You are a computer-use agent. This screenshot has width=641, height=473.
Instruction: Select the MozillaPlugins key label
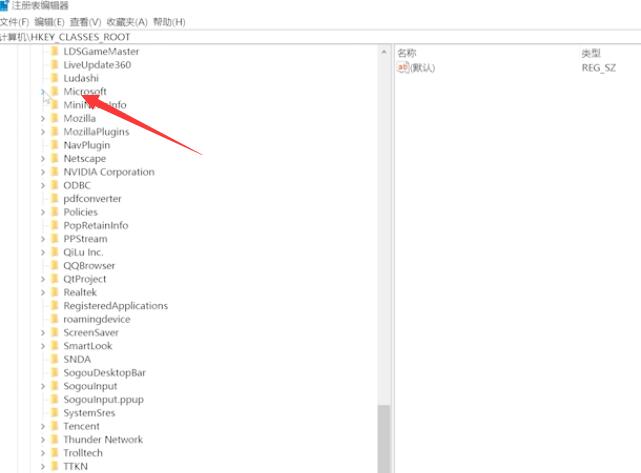point(96,132)
